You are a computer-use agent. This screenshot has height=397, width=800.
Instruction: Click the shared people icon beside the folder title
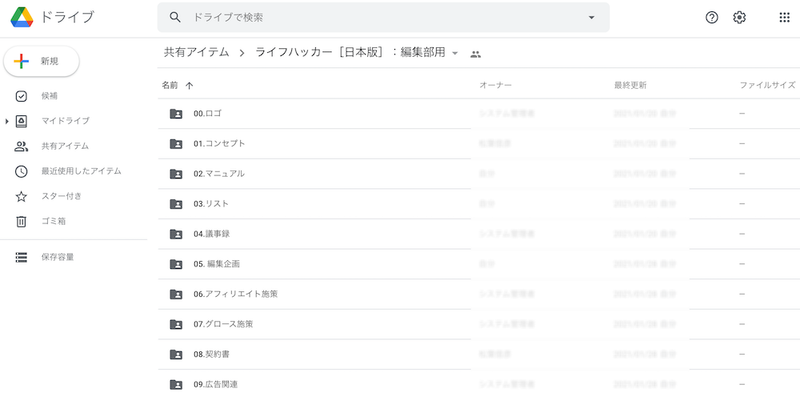476,54
